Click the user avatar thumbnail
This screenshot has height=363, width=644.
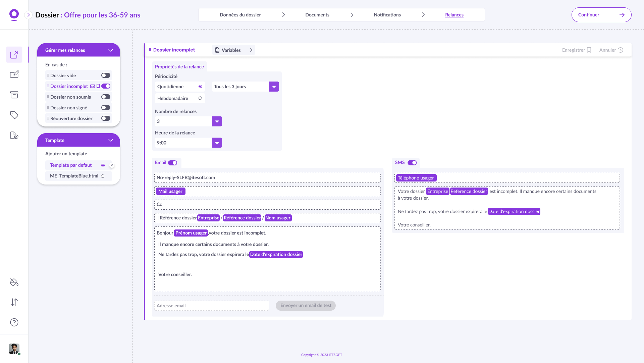[14, 349]
